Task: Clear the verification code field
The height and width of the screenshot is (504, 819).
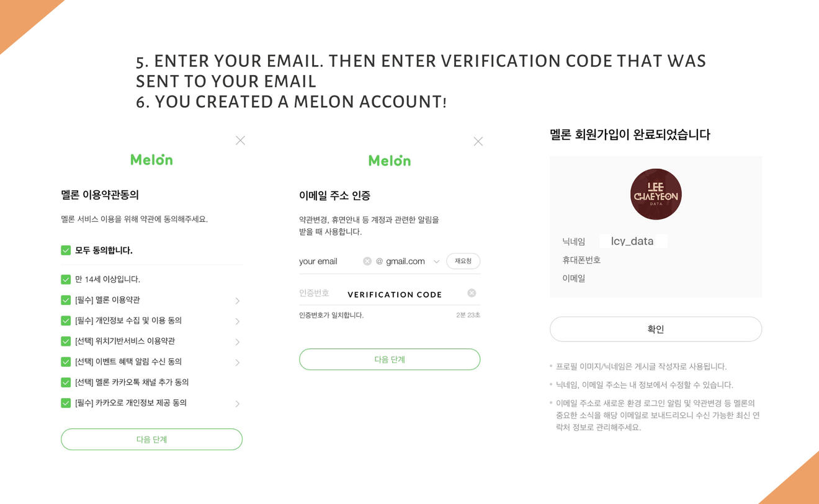Action: tap(472, 293)
